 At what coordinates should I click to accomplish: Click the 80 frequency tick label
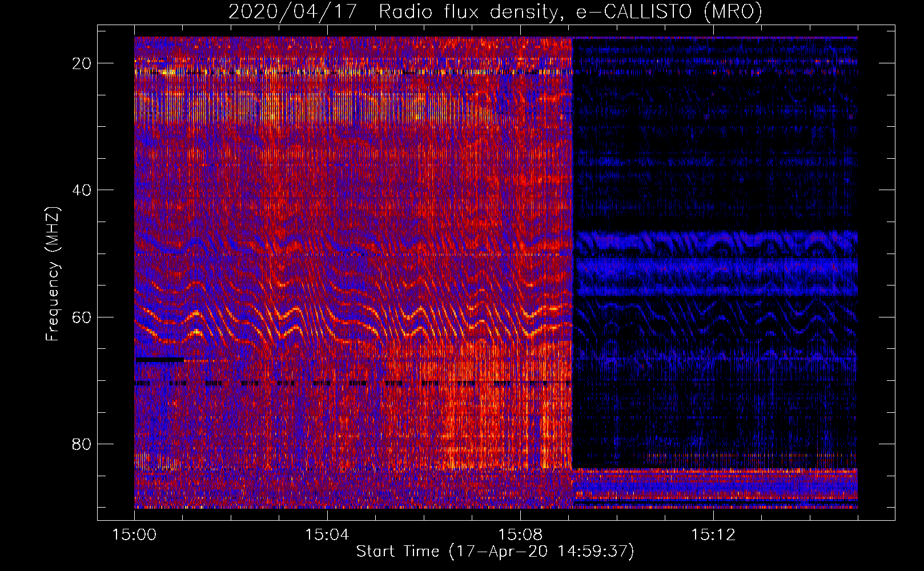pos(82,444)
